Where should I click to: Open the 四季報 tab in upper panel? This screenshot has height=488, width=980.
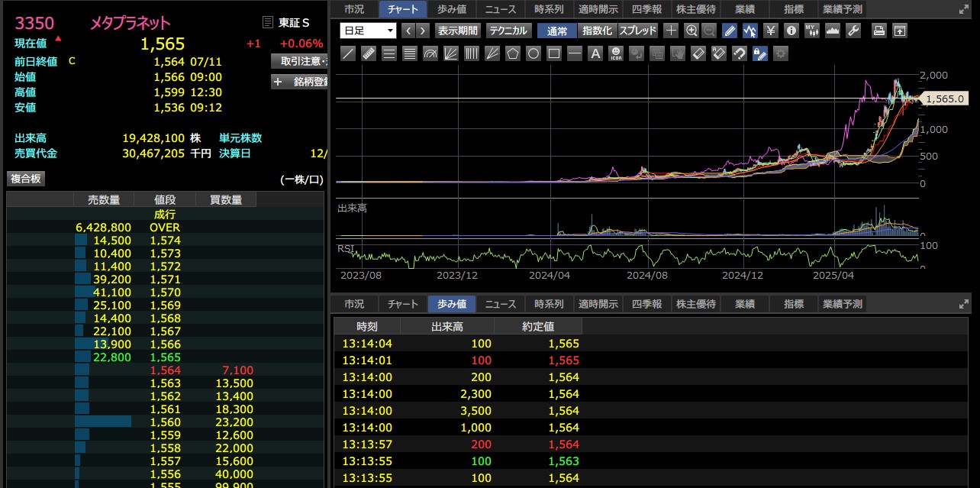coord(647,9)
